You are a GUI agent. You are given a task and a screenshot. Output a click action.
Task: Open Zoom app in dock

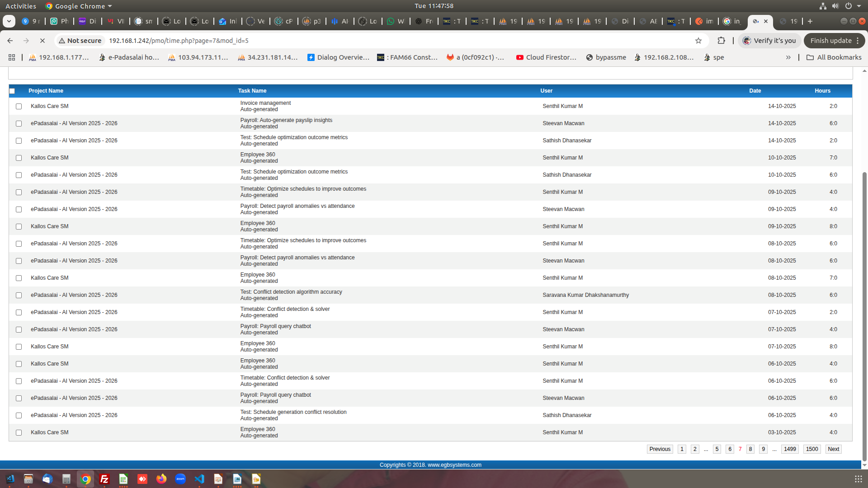coord(180,479)
